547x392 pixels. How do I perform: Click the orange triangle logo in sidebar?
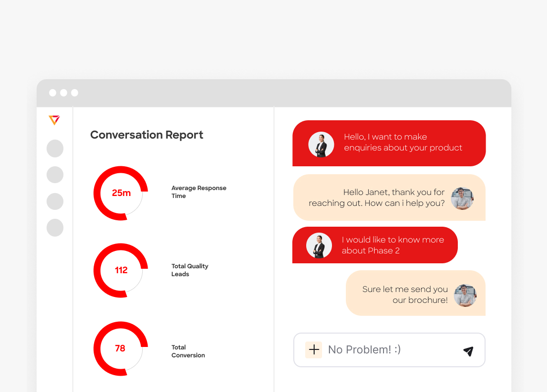click(x=55, y=120)
